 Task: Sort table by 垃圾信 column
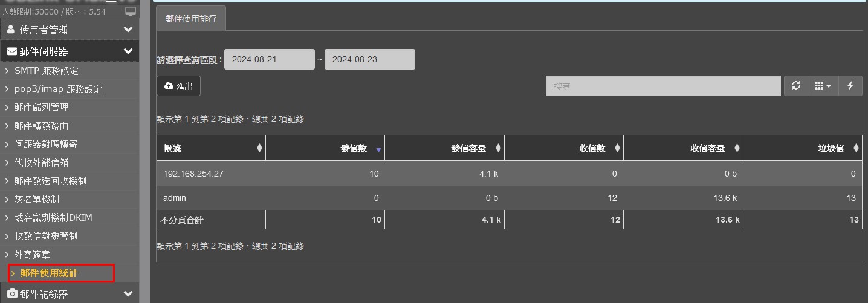[802, 148]
